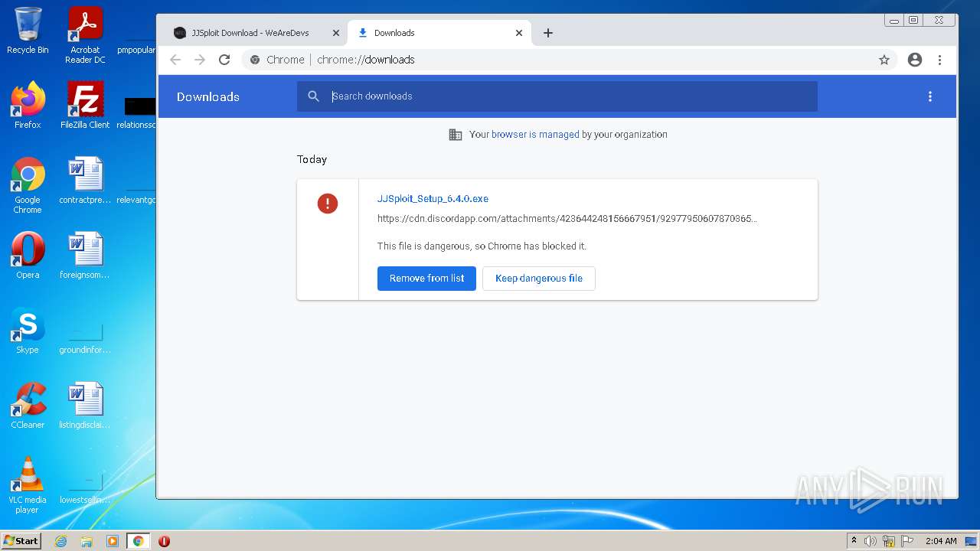Select the Google Chrome desktop icon

28,185
